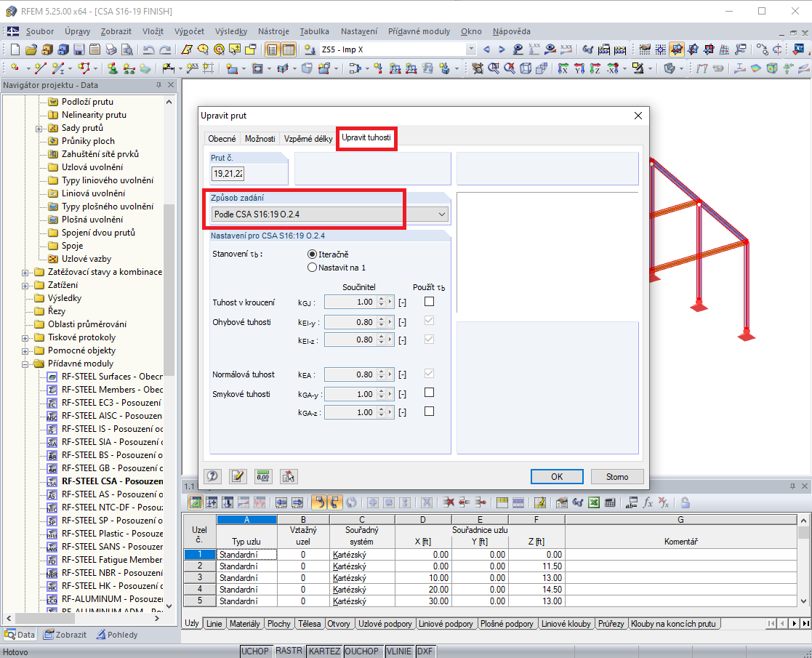Screen dimensions: 812x658
Task: Select Nastavit na 1 radio button
Action: (x=312, y=268)
